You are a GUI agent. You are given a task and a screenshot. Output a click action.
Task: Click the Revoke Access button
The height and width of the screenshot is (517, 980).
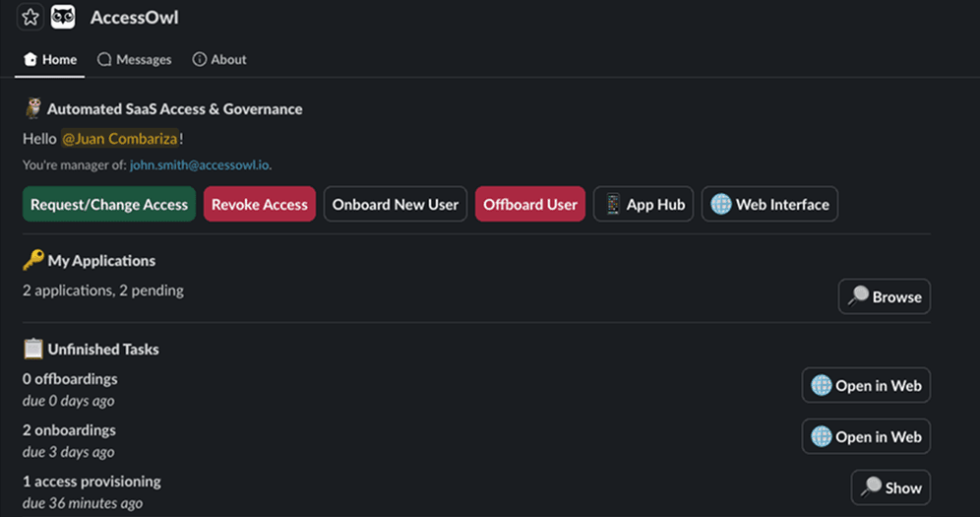[x=260, y=205]
